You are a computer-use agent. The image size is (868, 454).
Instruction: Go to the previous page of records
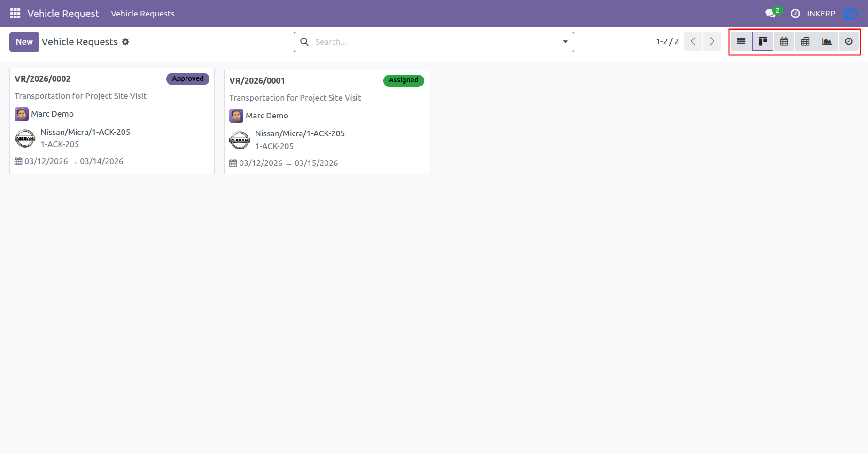pos(693,42)
